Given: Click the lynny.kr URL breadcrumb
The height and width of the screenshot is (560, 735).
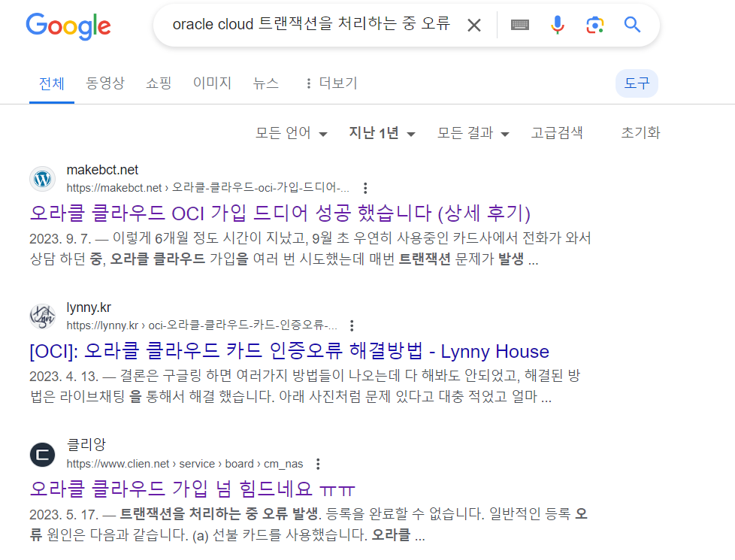Looking at the screenshot, I should tap(201, 325).
